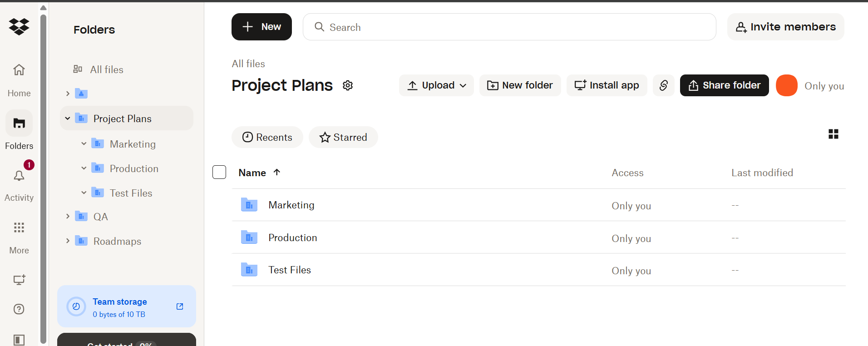This screenshot has width=868, height=346.
Task: Click into the Search field
Action: click(x=509, y=27)
